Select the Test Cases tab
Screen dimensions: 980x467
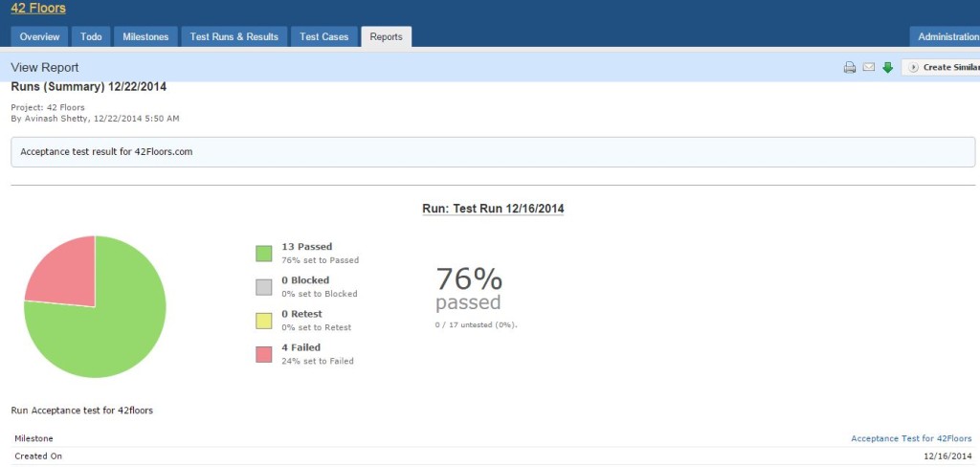click(x=323, y=37)
